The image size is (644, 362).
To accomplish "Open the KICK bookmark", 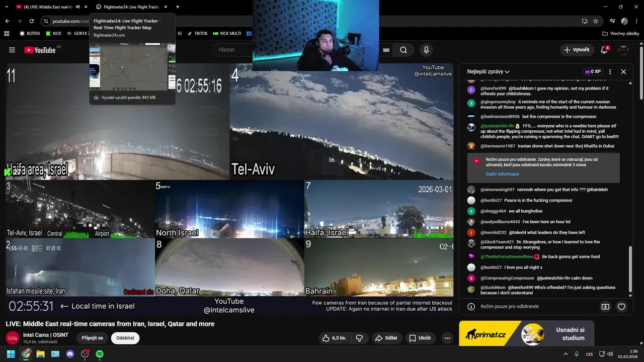I will (53, 34).
